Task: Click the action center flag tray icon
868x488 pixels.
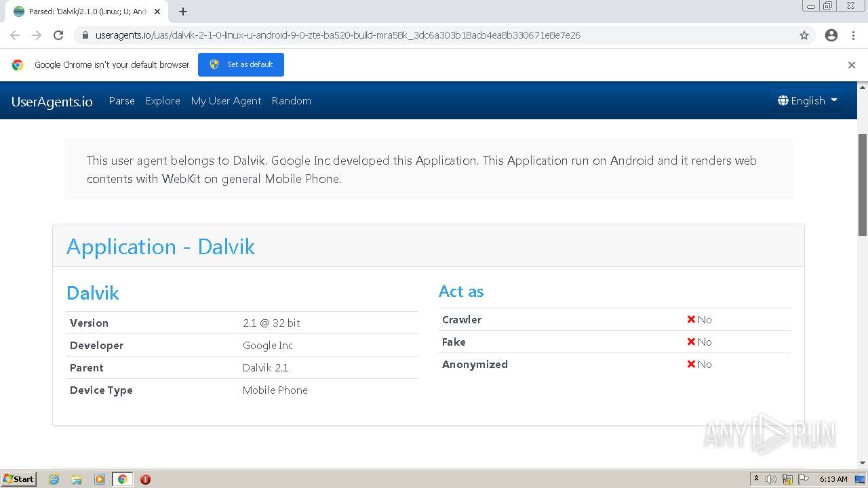Action: (x=804, y=479)
